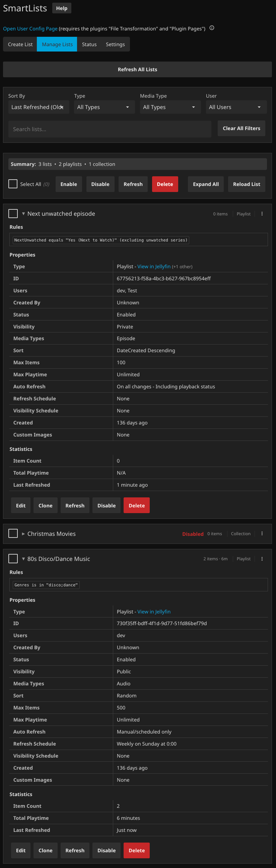Screen dimensions: 276x868
Task: Open more options for 80s Disco/Dance Music
Action: pyautogui.click(x=262, y=559)
